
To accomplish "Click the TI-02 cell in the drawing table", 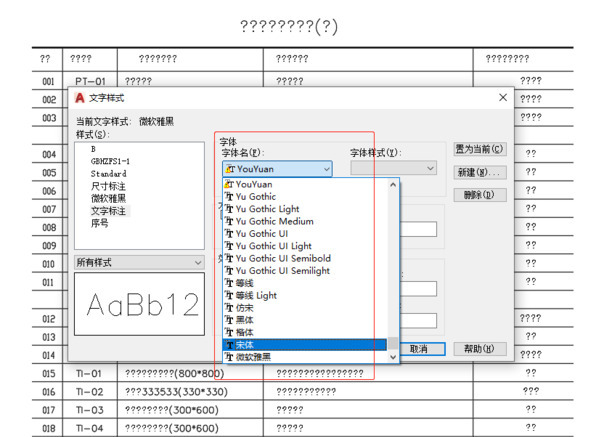I will [x=90, y=392].
